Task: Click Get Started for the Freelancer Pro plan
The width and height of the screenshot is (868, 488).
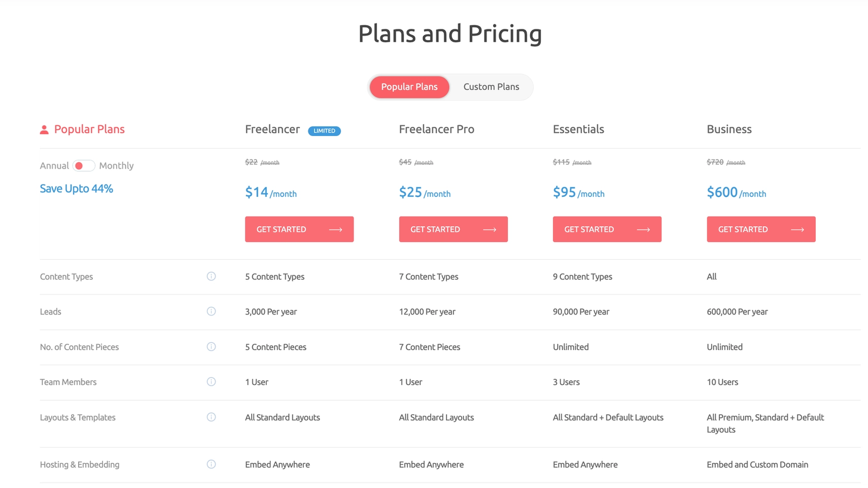Action: [x=453, y=229]
